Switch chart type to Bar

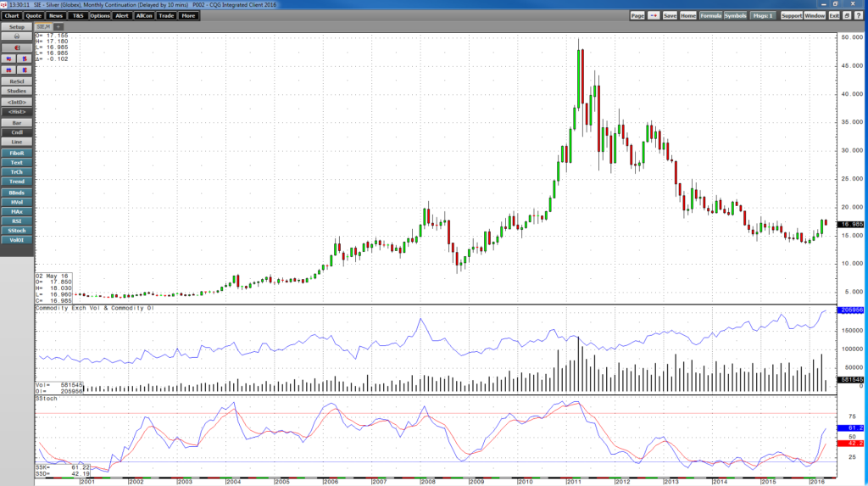pos(17,123)
